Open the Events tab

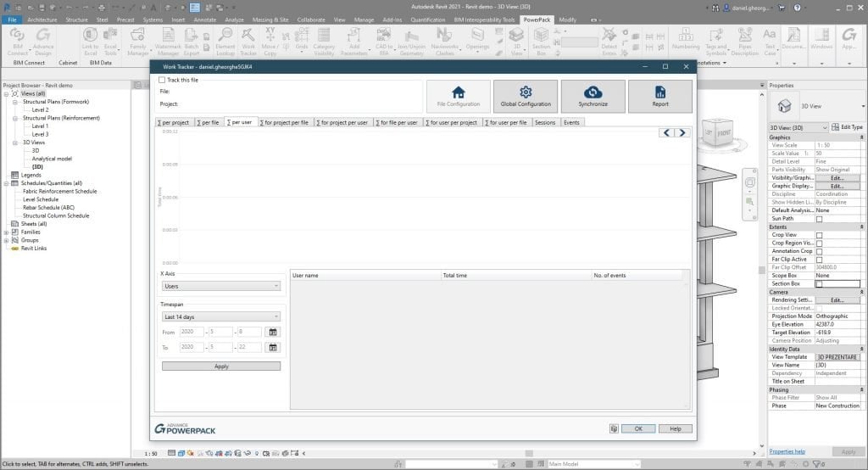(571, 122)
